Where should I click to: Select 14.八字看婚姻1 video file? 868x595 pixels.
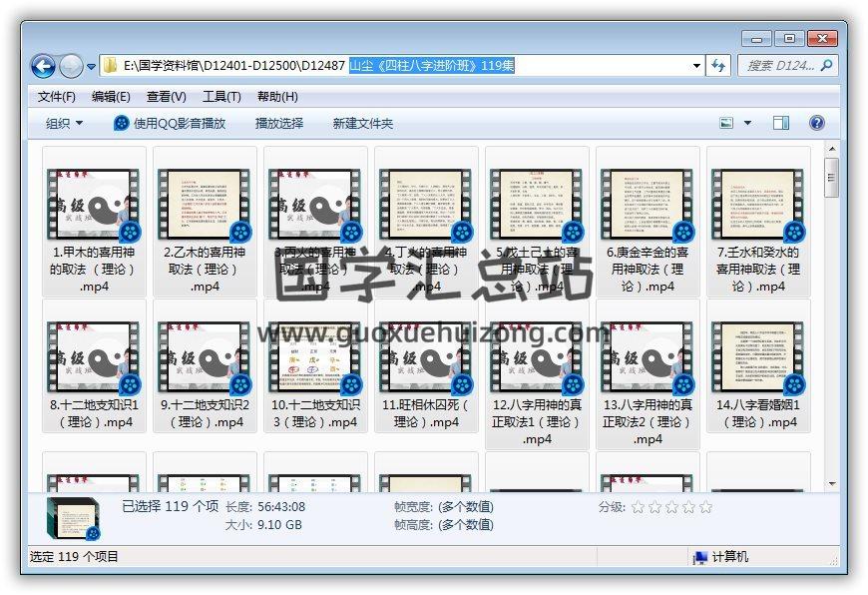pyautogui.click(x=758, y=356)
